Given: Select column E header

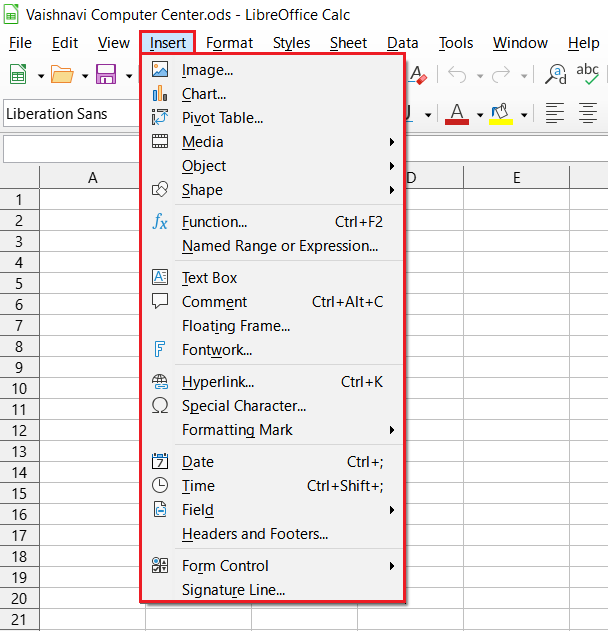Looking at the screenshot, I should click(517, 177).
